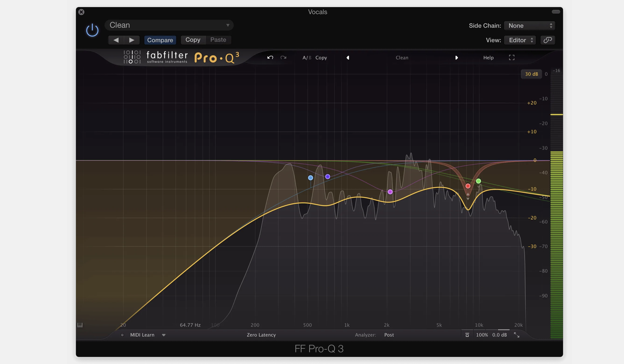The height and width of the screenshot is (364, 624).
Task: Click the undo arrow icon
Action: (270, 58)
